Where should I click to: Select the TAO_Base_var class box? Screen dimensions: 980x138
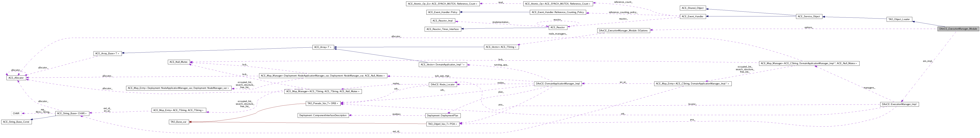(x=179, y=122)
